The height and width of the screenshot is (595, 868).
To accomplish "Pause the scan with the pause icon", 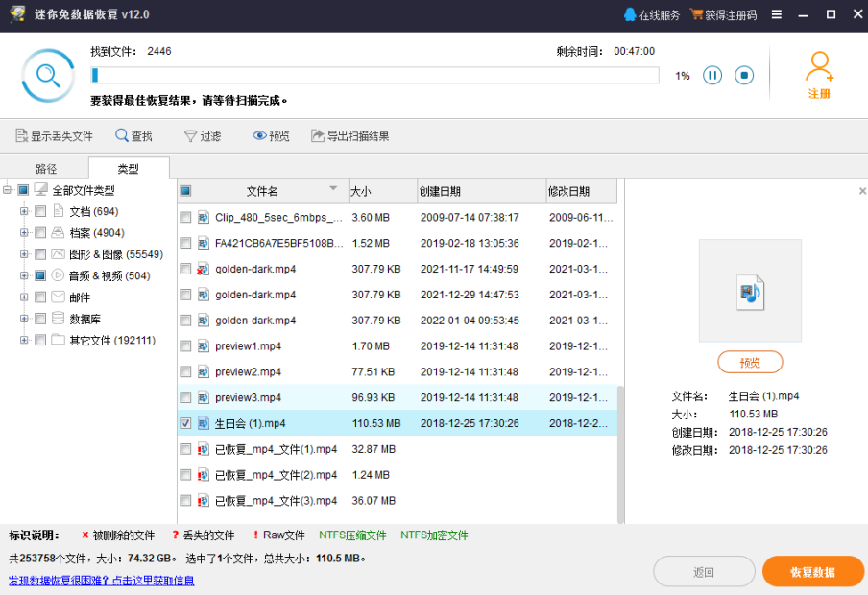I will click(711, 75).
